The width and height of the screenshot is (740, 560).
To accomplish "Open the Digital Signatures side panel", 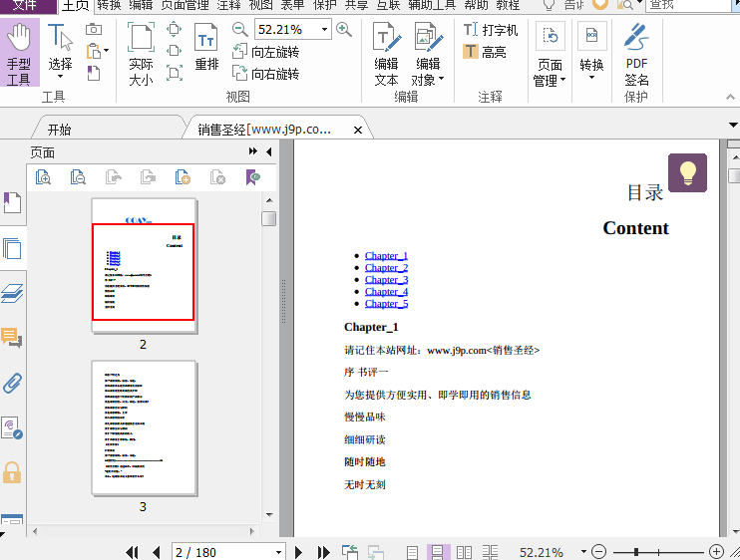I will (x=12, y=428).
